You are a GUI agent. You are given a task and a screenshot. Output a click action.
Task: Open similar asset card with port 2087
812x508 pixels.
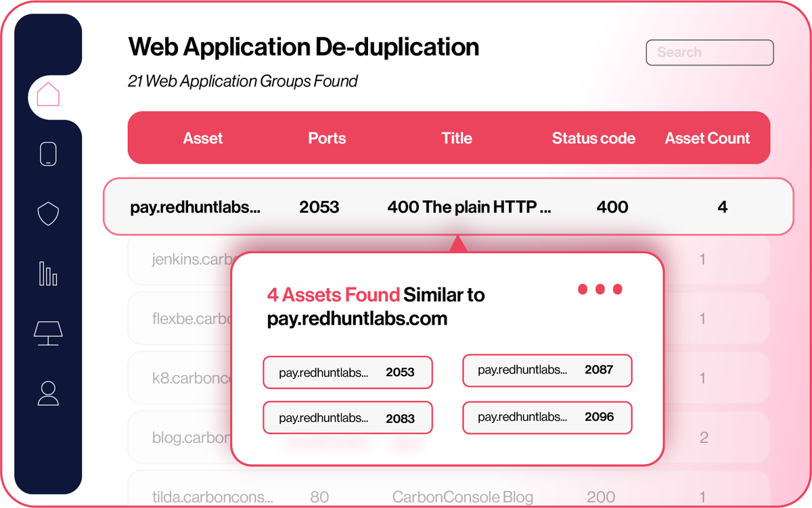pos(547,370)
